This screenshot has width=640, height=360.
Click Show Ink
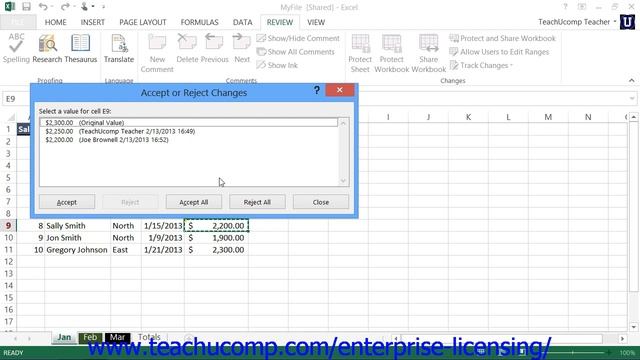point(277,65)
